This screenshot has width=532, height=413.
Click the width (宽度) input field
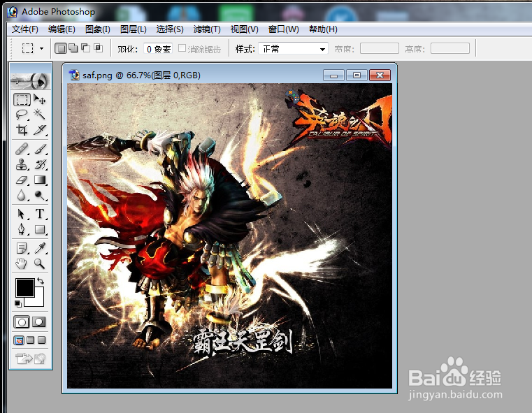pyautogui.click(x=380, y=48)
